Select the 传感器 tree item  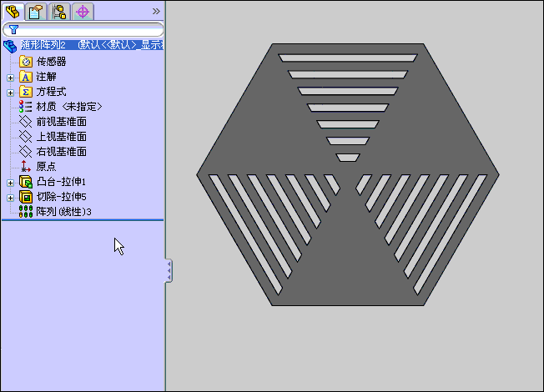52,62
